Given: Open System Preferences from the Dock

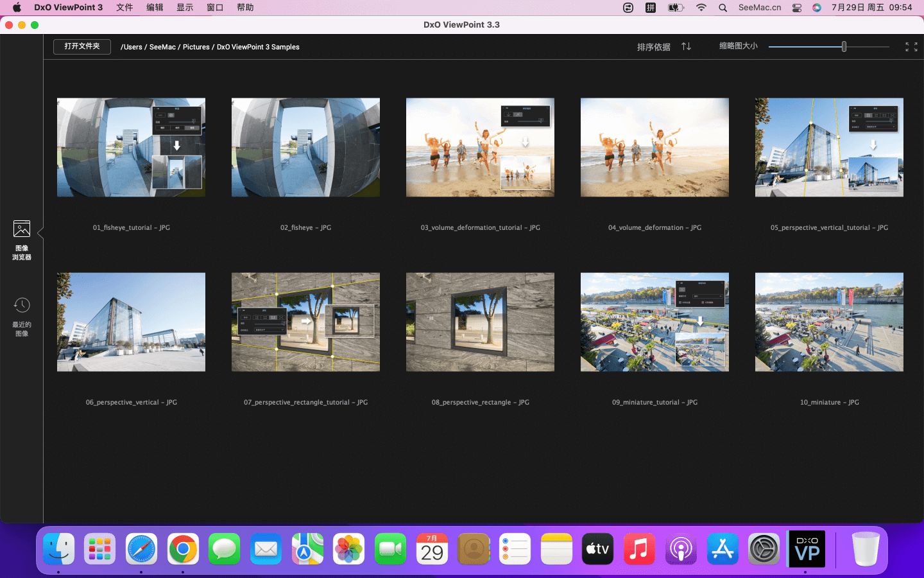Looking at the screenshot, I should [x=764, y=549].
